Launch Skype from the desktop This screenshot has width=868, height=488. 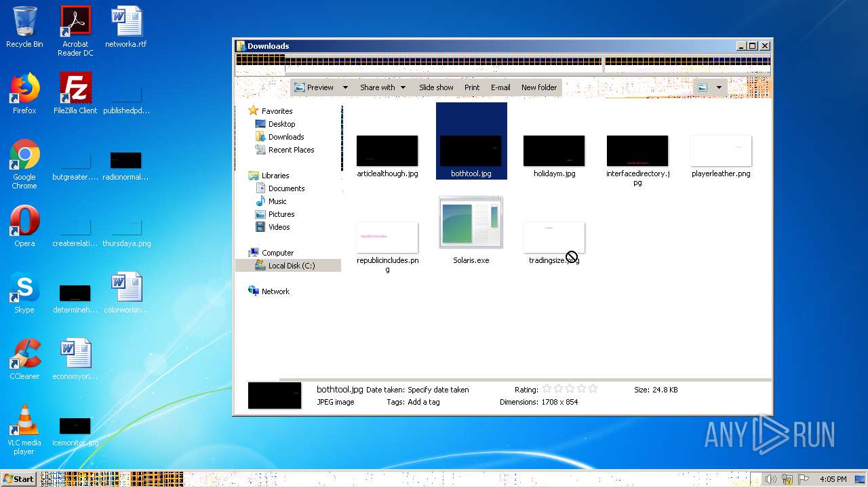(x=24, y=293)
